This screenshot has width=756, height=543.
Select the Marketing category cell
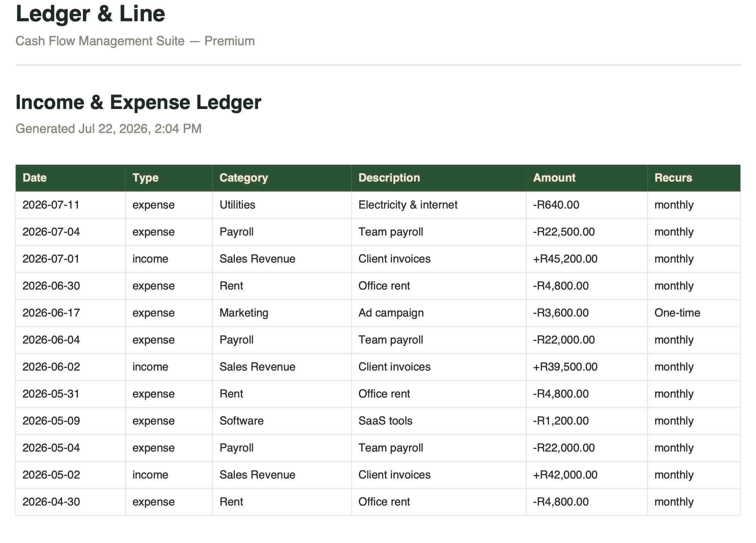(282, 313)
